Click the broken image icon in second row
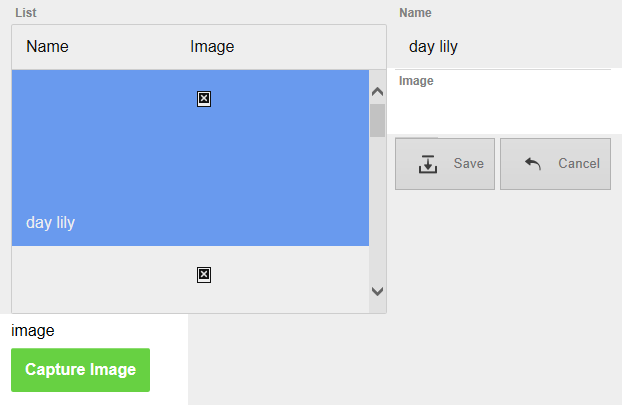Screen dimensions: 622x405 point(204,274)
